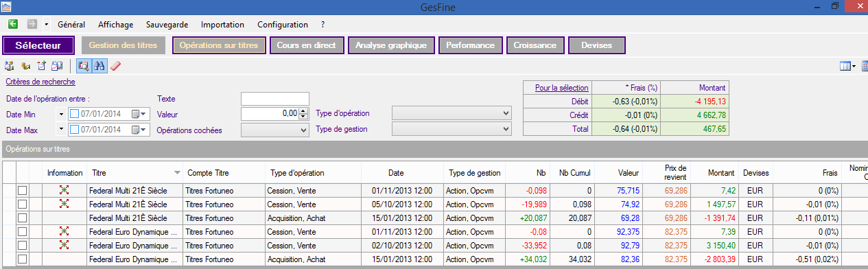This screenshot has width=868, height=269.
Task: Open the Sauvegarde menu
Action: [x=167, y=24]
